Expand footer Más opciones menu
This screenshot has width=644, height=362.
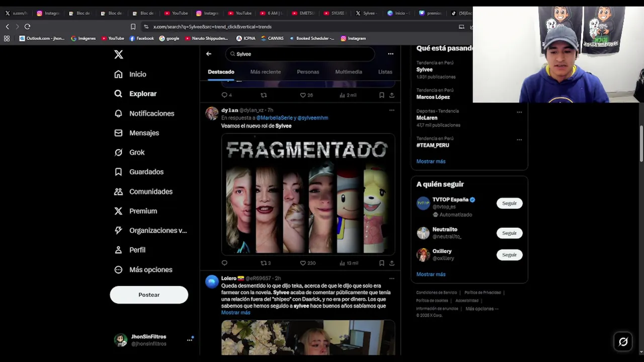point(482,309)
